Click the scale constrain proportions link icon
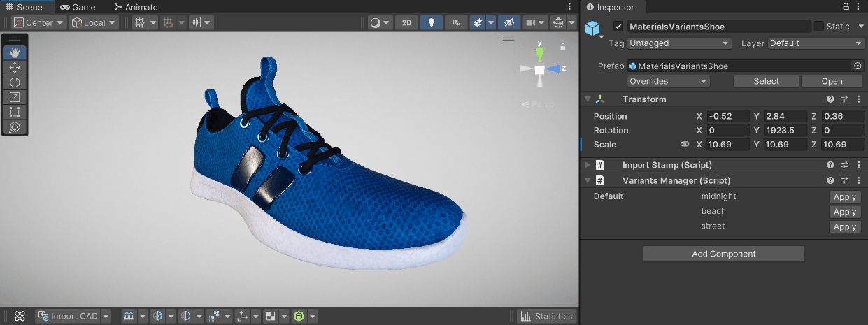Viewport: 868px width, 325px height. 685,145
